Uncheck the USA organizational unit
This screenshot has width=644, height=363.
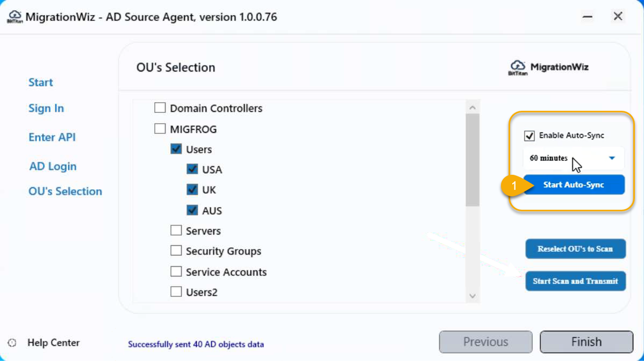tap(192, 169)
